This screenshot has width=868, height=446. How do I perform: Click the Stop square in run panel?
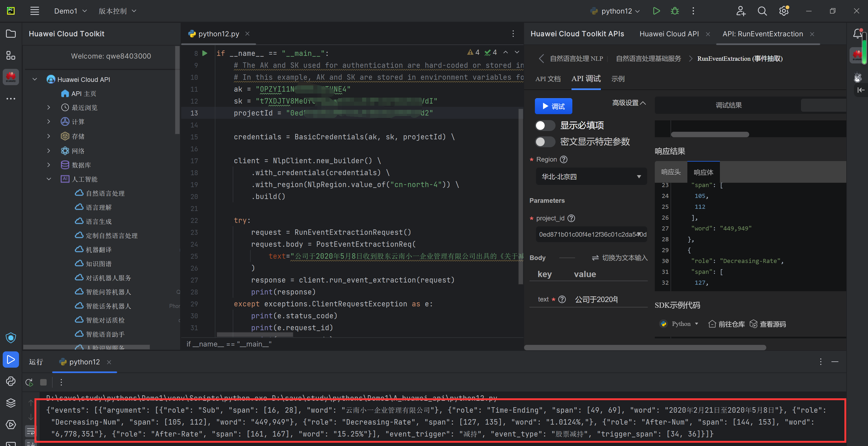click(43, 382)
